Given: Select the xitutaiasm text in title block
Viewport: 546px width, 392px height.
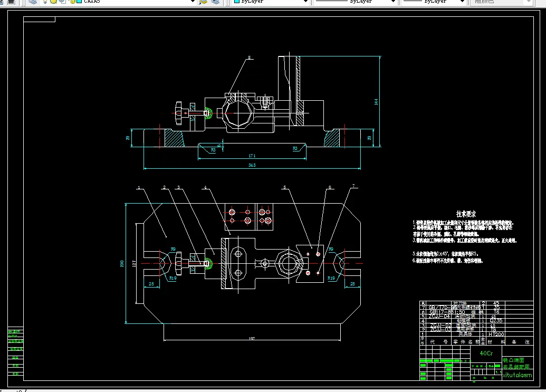Looking at the screenshot, I should (517, 375).
